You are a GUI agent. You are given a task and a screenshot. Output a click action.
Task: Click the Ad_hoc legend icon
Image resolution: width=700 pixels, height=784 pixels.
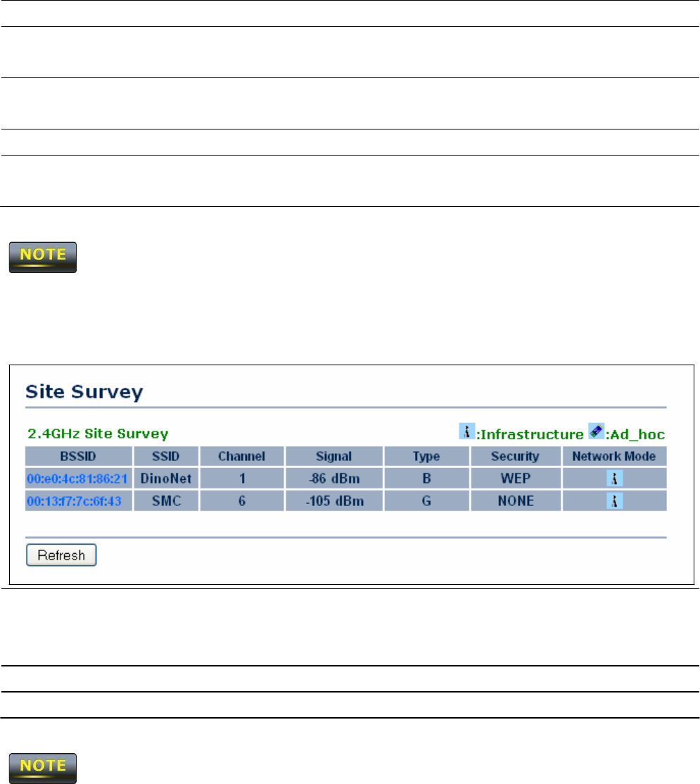[x=596, y=431]
